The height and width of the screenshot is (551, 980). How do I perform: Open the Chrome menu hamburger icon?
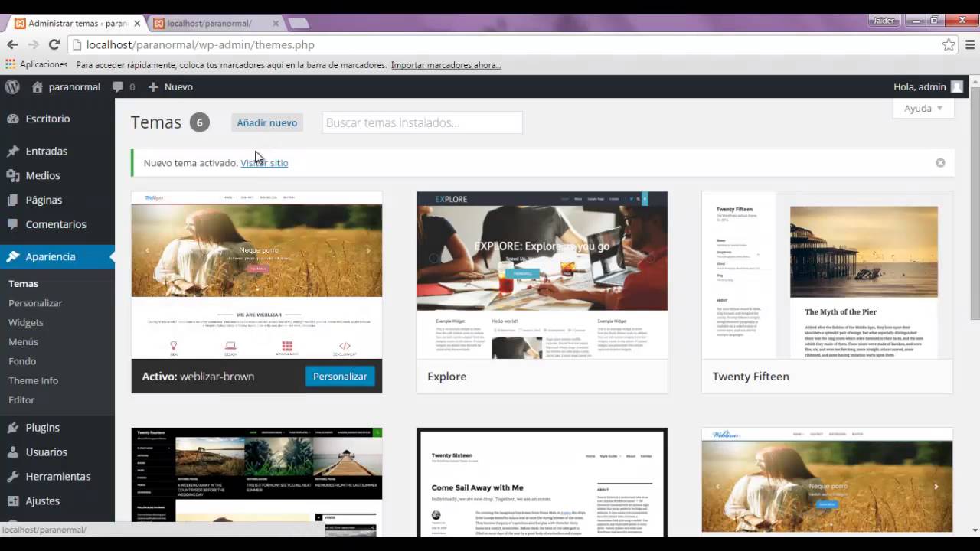pos(970,44)
